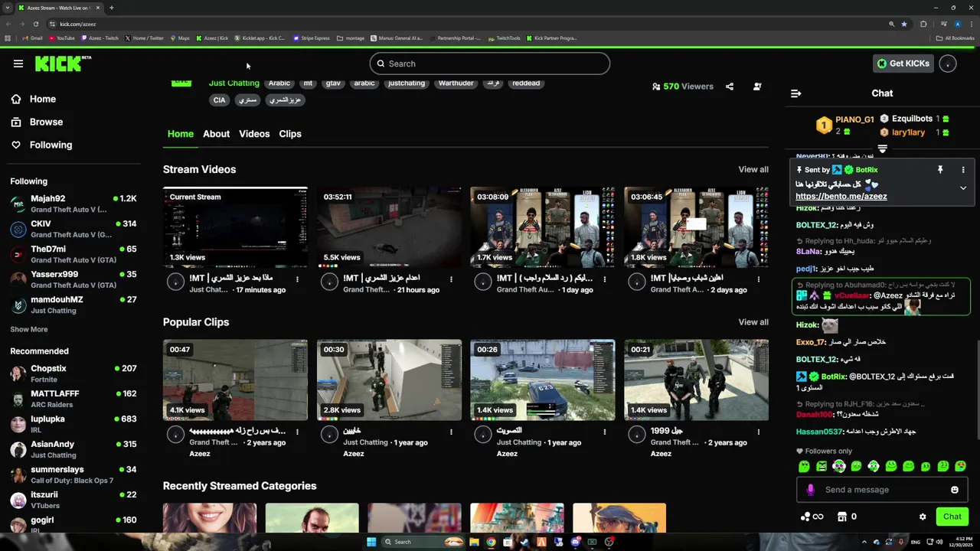Image resolution: width=980 pixels, height=551 pixels.
Task: Click the Just Chatting category link
Action: [x=234, y=83]
